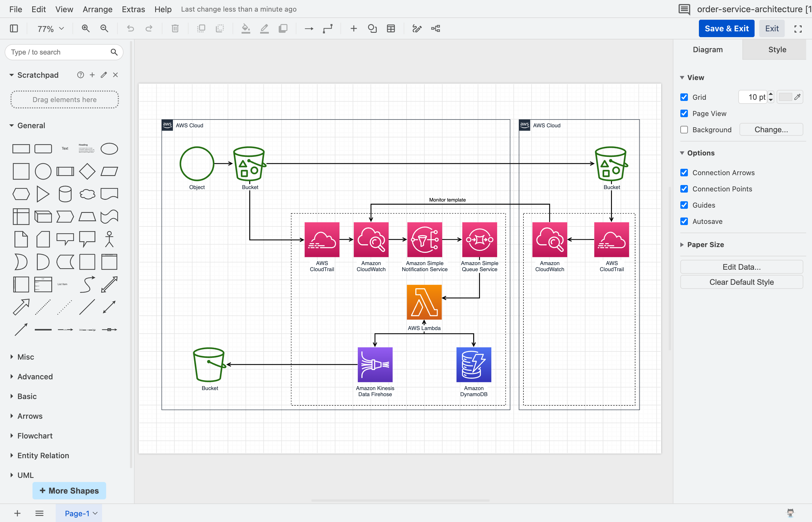Open the 77% zoom dropdown
Viewport: 812px width, 522px height.
click(50, 29)
